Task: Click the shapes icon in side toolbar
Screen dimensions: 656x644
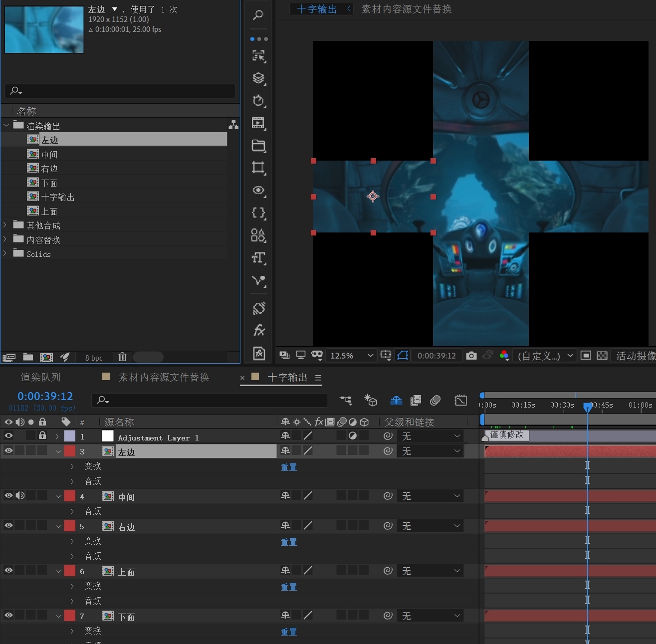Action: click(x=258, y=235)
